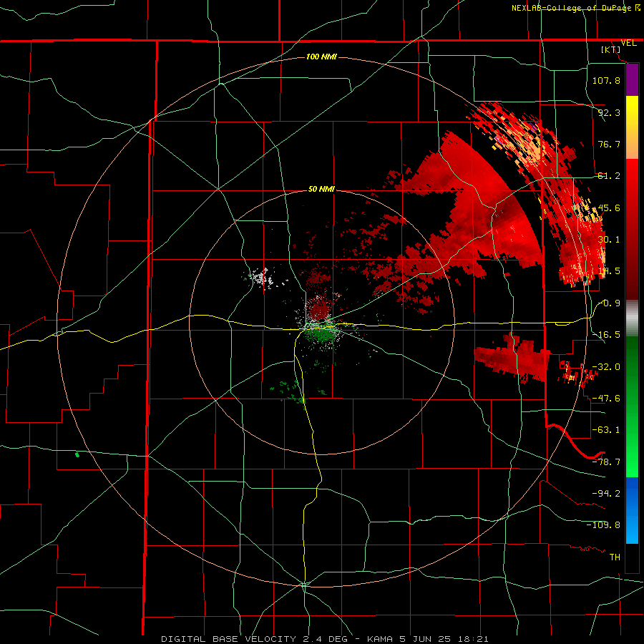644x644 pixels.
Task: Click the purple segment of the velocity color bar
Action: [632, 79]
